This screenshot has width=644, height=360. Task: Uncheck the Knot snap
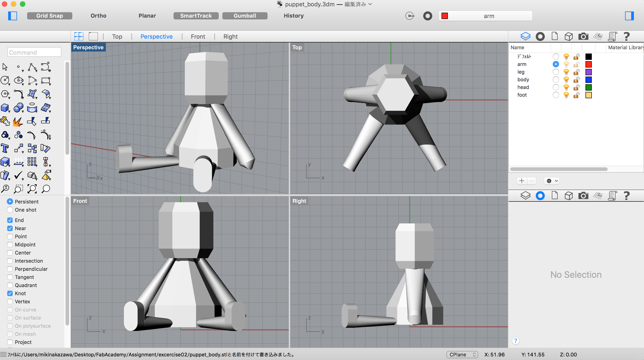tap(10, 293)
